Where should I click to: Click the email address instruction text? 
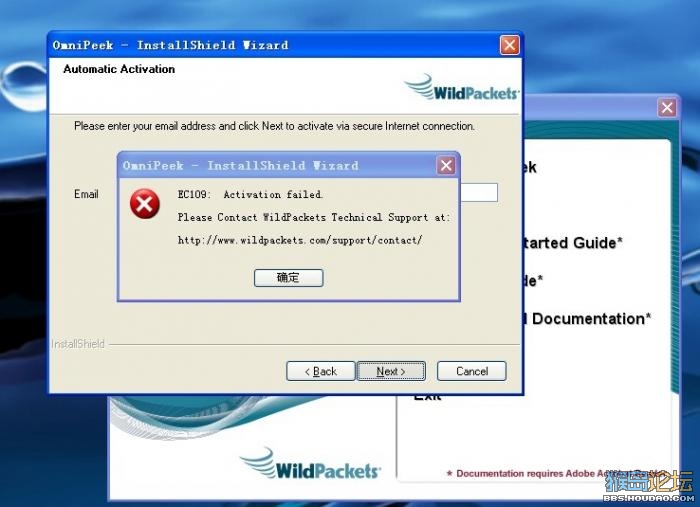(x=274, y=126)
